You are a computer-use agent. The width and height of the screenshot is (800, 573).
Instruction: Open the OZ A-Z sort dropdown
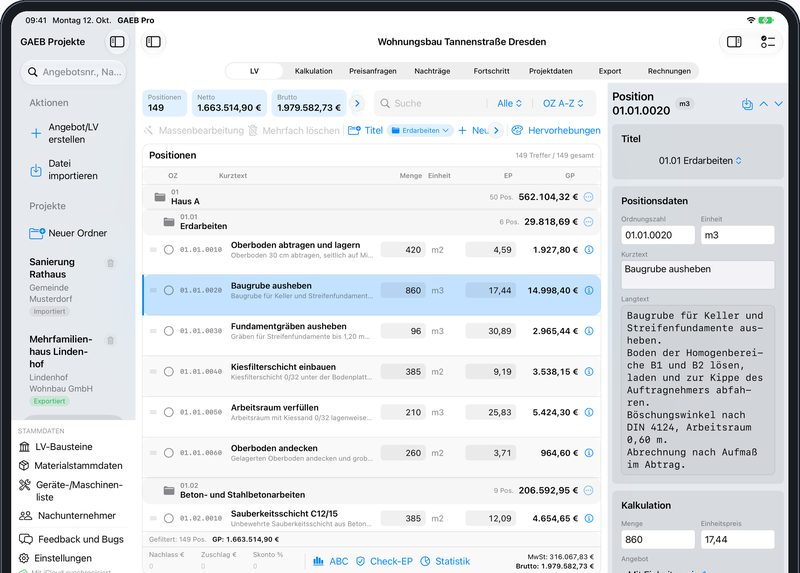pyautogui.click(x=563, y=103)
